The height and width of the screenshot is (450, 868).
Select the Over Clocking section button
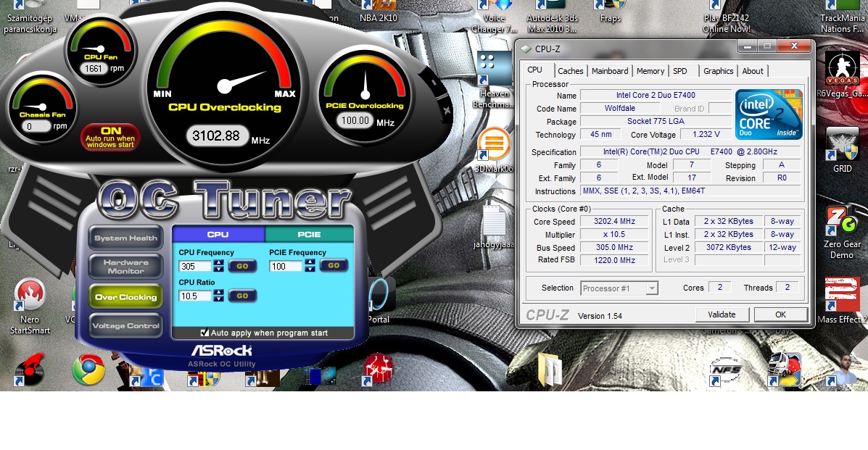[x=125, y=296]
